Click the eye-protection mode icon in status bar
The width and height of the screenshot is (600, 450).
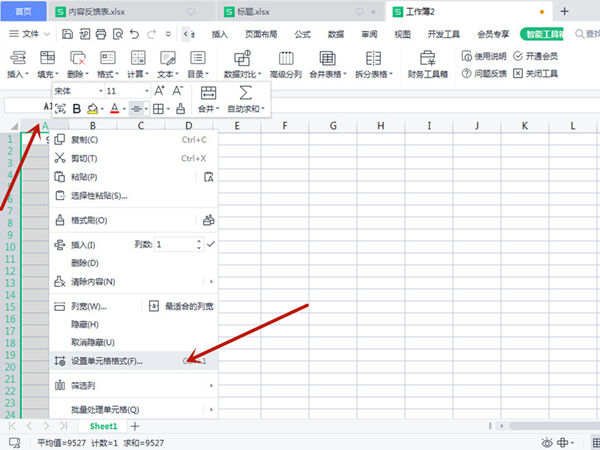(x=547, y=443)
